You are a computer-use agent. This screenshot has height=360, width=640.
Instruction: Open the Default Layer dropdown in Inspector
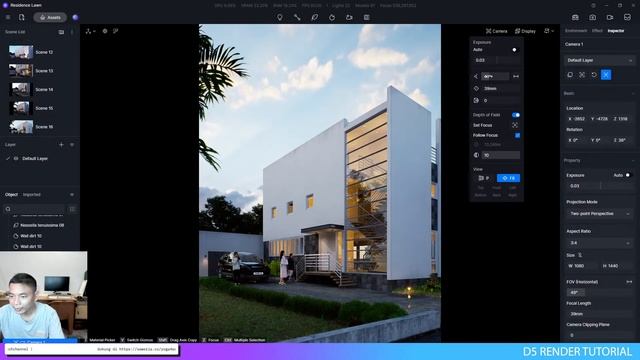pos(599,60)
